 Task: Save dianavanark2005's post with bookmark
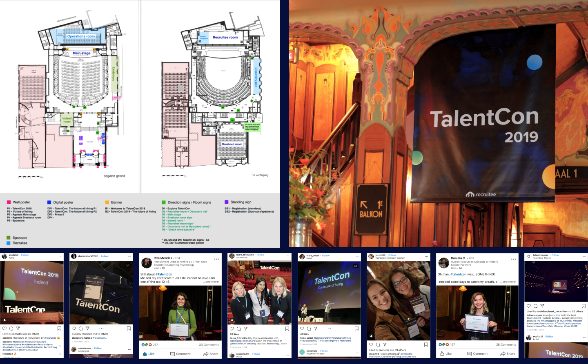129,328
